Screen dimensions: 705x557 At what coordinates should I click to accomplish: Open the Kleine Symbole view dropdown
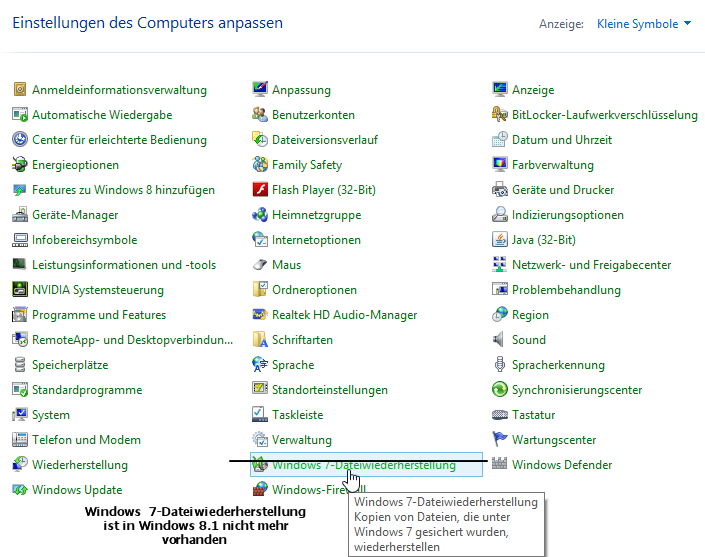(644, 24)
